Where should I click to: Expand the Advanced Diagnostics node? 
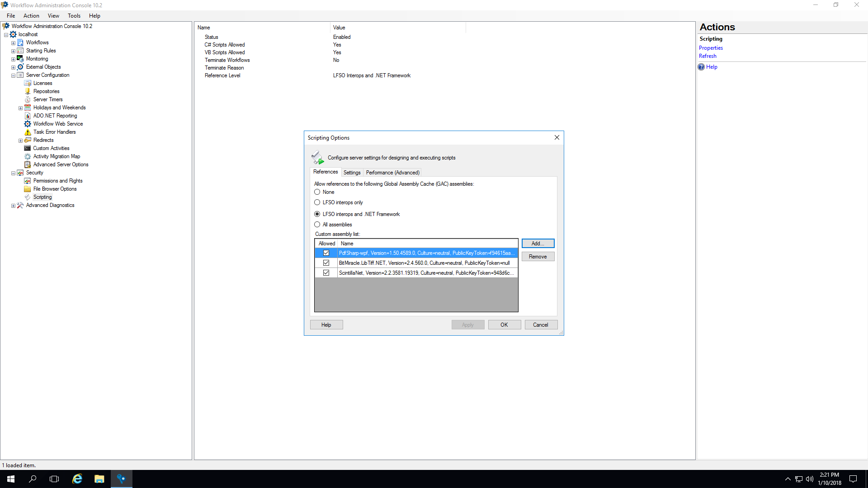(x=13, y=206)
